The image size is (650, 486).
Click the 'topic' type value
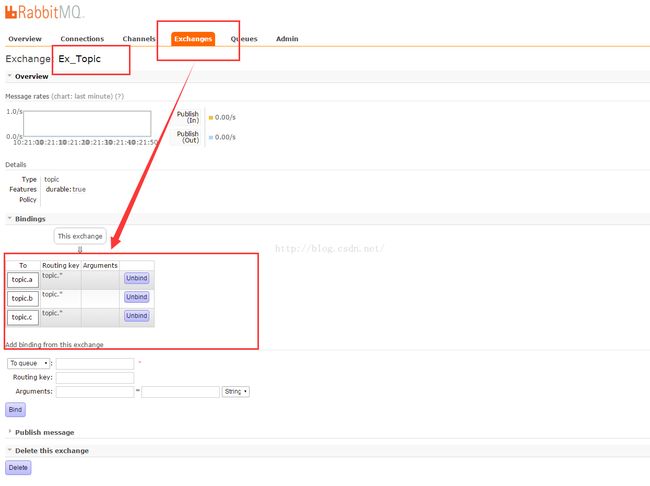(52, 180)
